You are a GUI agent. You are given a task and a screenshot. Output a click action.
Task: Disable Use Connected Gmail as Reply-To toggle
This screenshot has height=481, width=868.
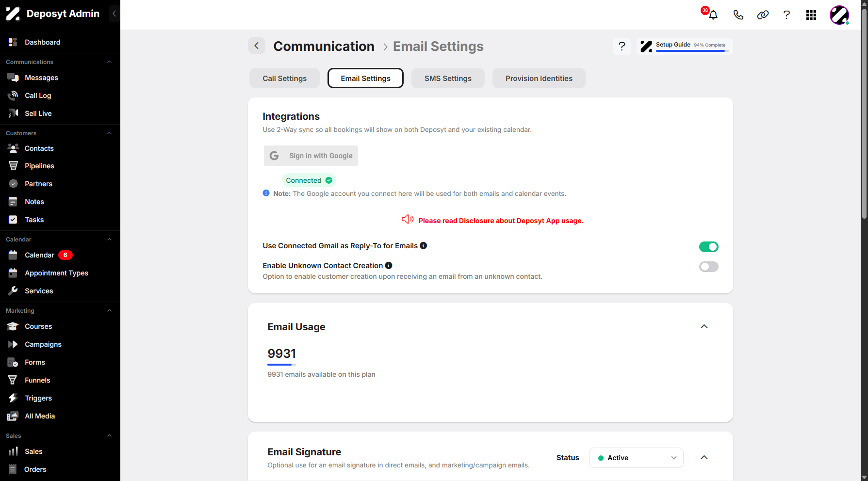tap(708, 247)
